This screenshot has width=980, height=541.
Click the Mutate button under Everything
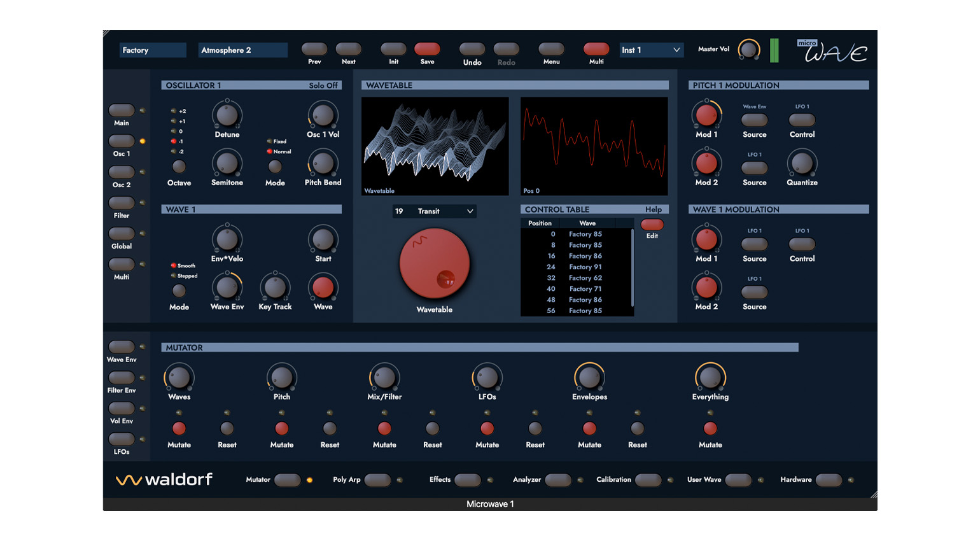click(710, 428)
